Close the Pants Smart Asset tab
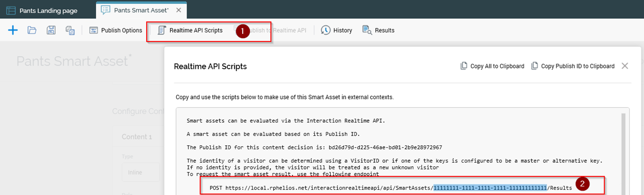The width and height of the screenshot is (644, 195). coord(179,10)
